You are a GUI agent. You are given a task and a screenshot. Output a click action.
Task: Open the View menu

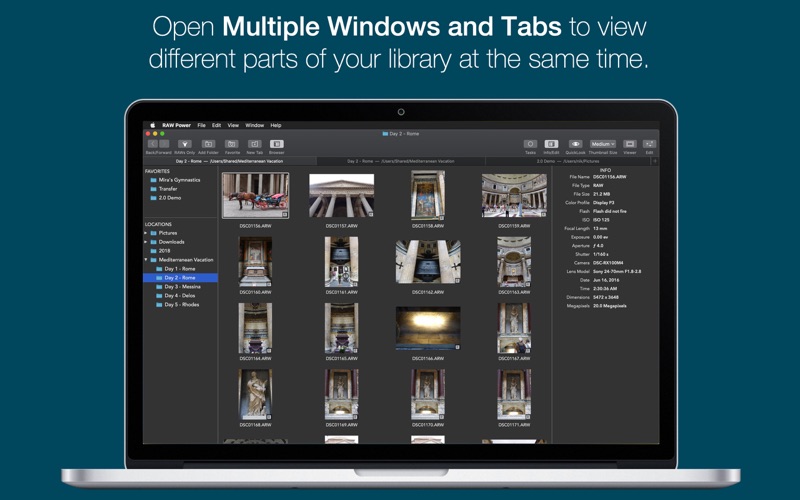click(x=233, y=125)
